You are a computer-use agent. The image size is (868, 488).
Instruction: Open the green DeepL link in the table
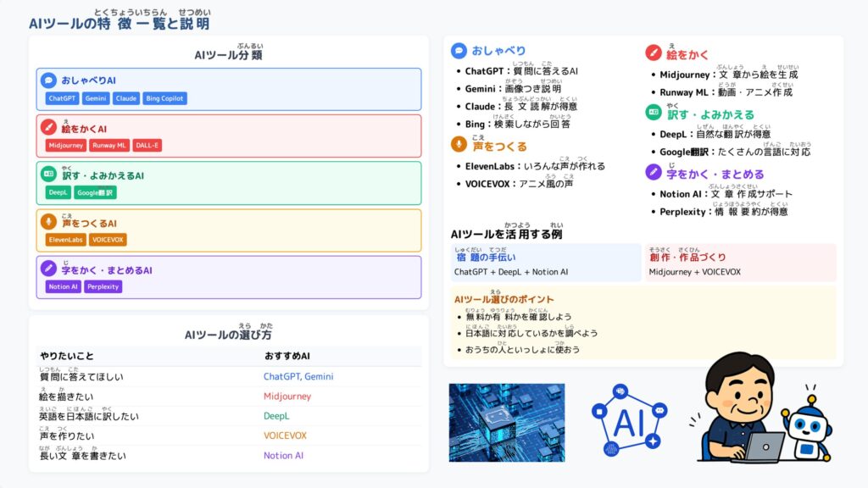276,416
